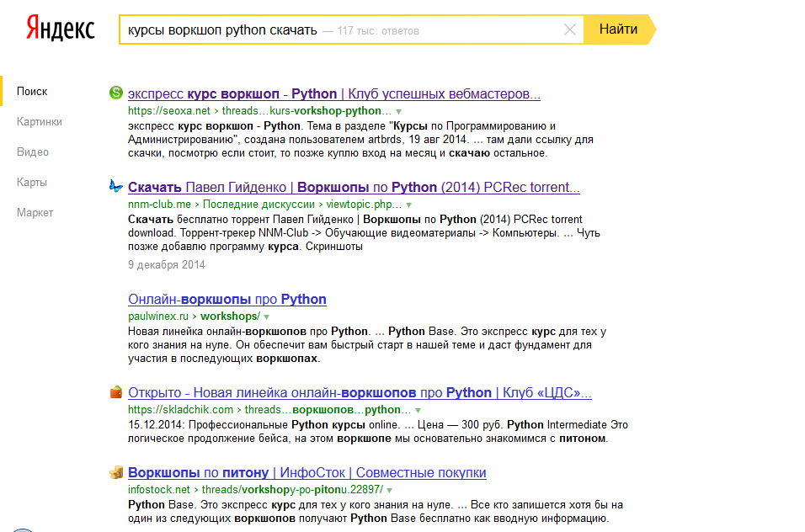Click the nnm-club butterfly favicon

click(x=116, y=186)
